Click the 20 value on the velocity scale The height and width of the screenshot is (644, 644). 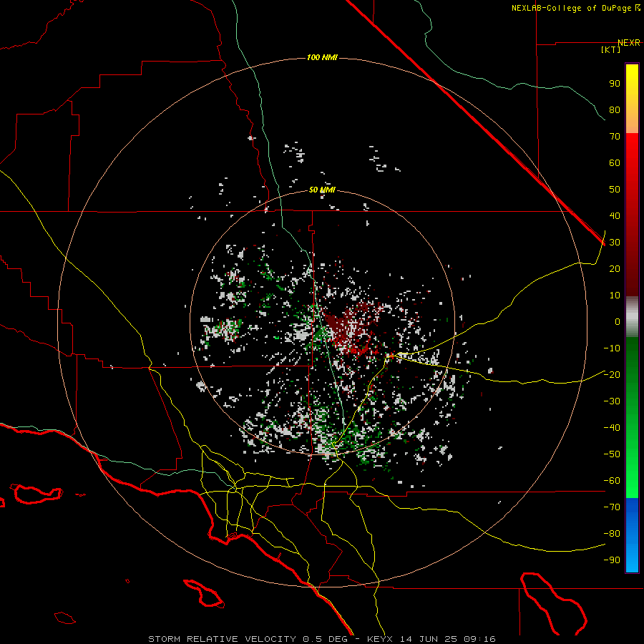click(x=615, y=268)
